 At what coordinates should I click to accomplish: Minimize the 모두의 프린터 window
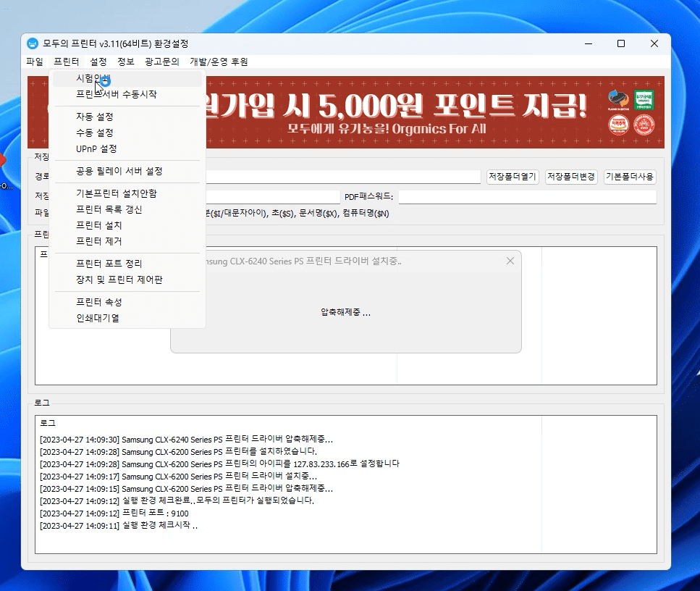(589, 43)
